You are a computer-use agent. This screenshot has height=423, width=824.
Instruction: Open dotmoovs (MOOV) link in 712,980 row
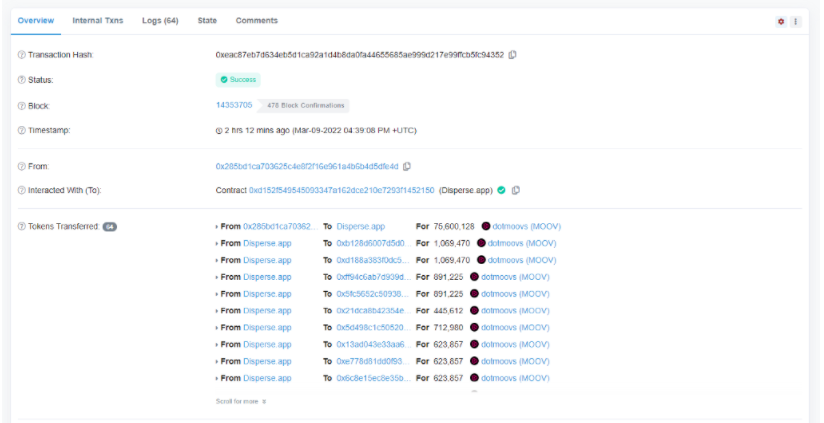pos(515,327)
